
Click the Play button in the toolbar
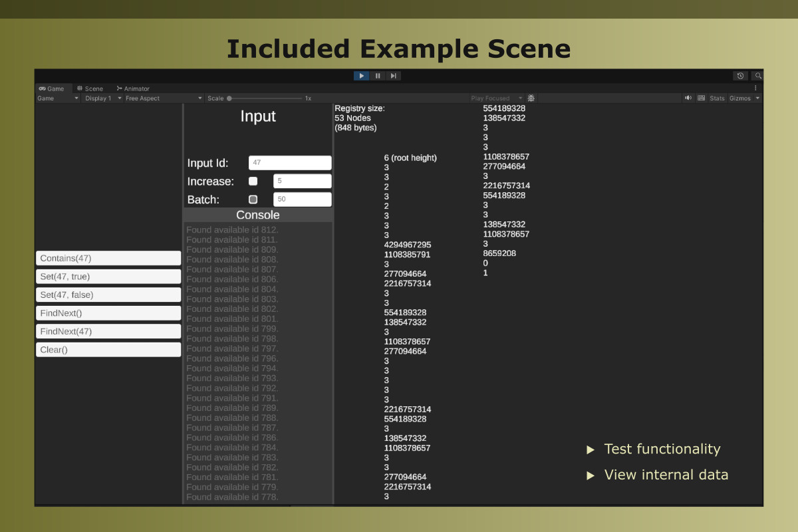pos(362,76)
